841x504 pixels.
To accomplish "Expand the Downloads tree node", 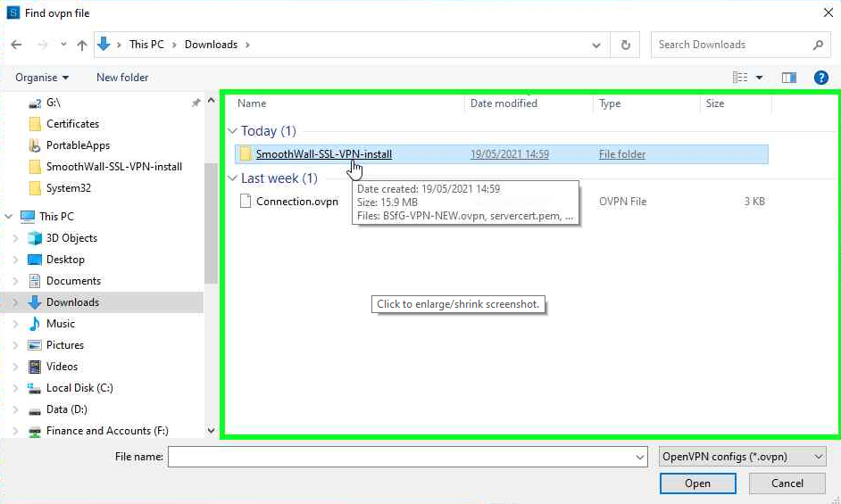I will [15, 302].
